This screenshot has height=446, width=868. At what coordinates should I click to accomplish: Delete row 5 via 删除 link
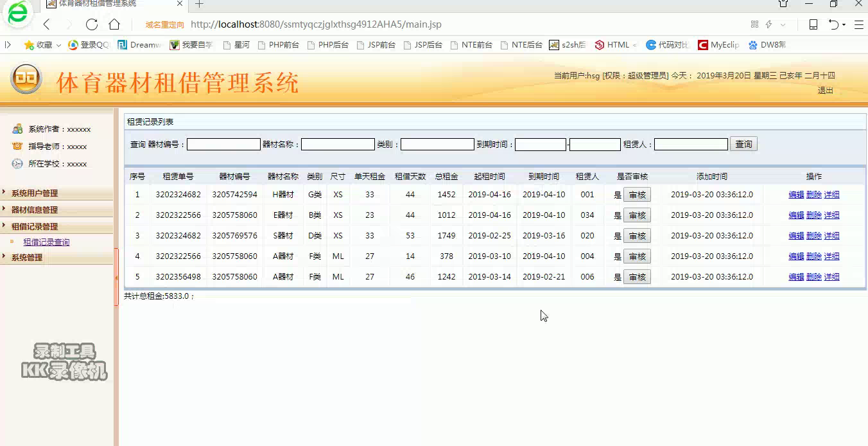(x=814, y=277)
